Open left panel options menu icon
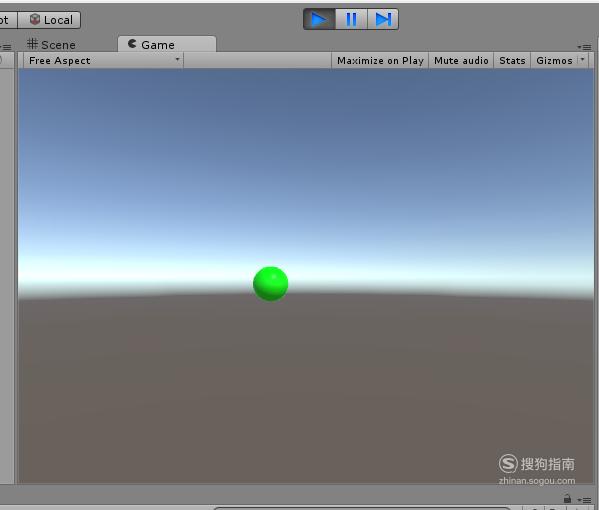Screen dimensions: 599x510 click(6, 47)
